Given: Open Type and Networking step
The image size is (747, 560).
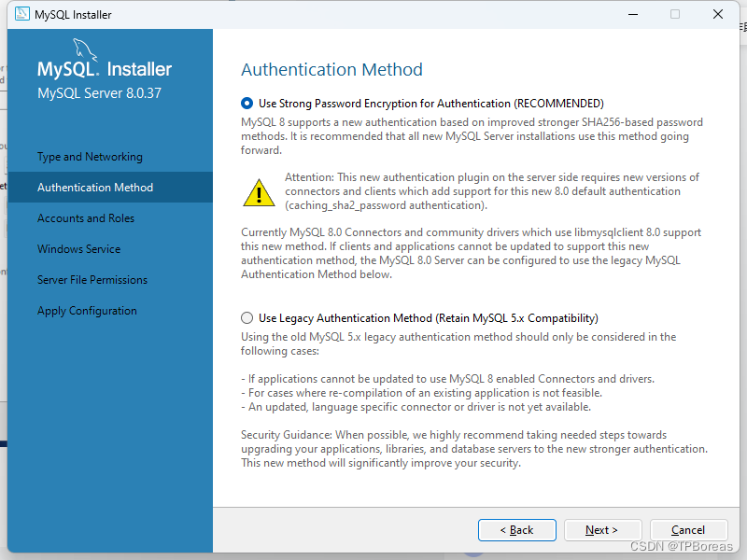Looking at the screenshot, I should [90, 157].
